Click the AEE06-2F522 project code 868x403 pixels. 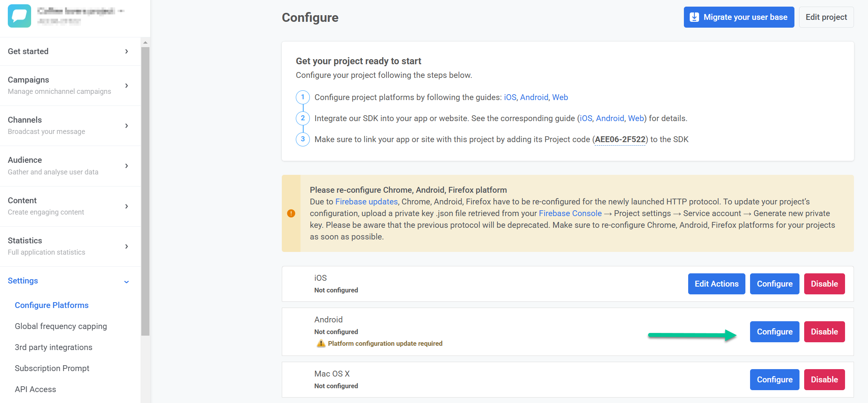(620, 139)
